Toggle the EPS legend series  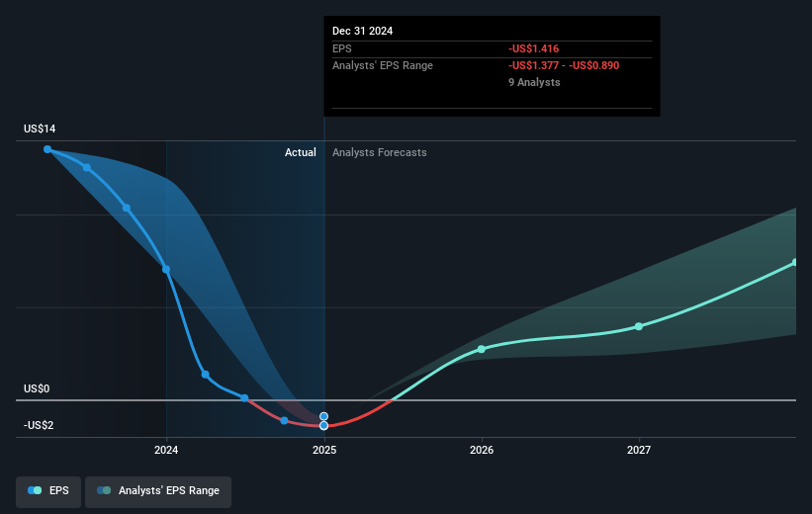click(48, 491)
